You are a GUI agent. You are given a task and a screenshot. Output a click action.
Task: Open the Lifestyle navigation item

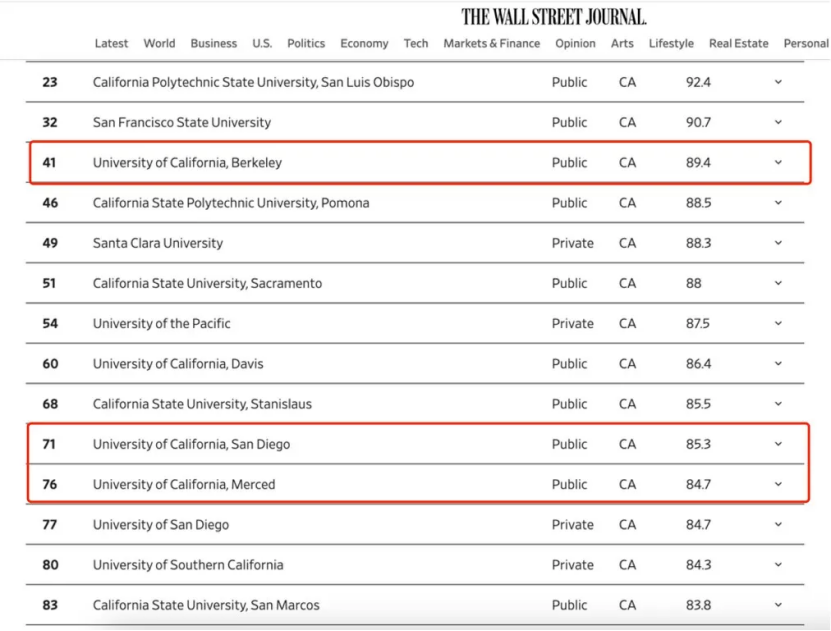(671, 43)
